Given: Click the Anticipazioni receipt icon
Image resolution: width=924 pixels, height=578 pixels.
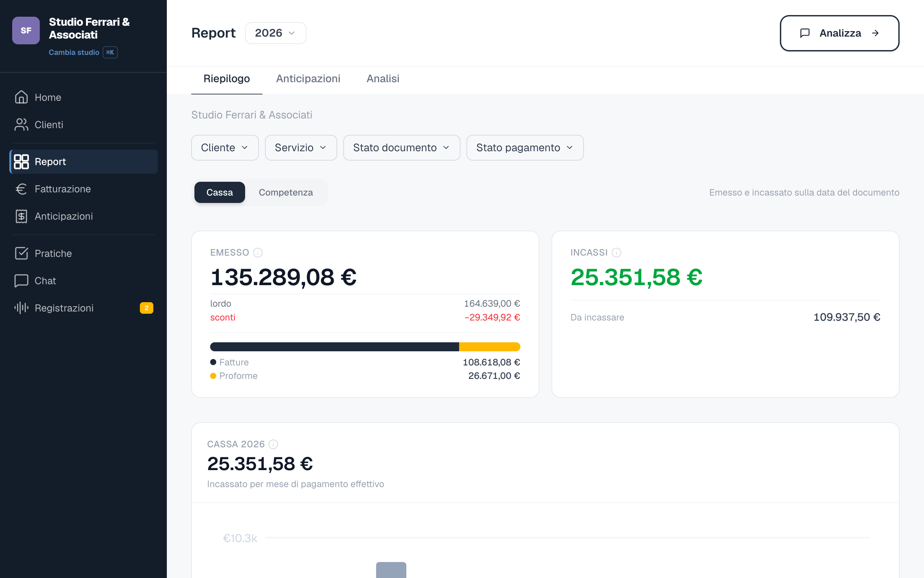Looking at the screenshot, I should point(21,216).
